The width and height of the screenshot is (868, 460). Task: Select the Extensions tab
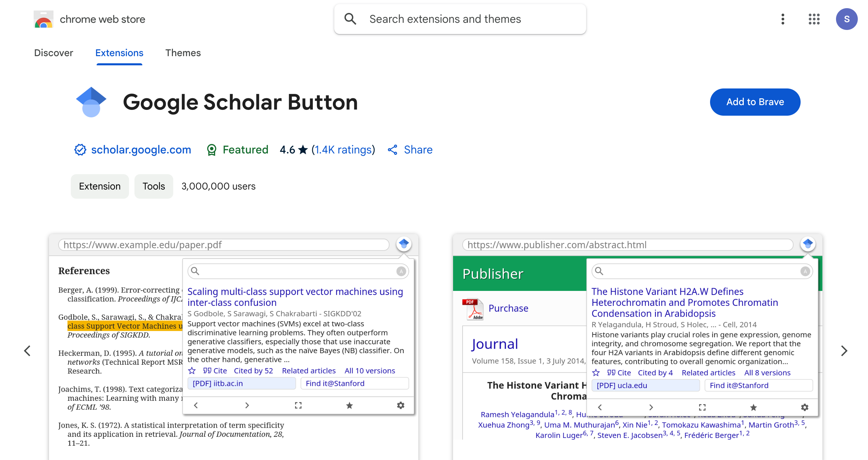(119, 53)
